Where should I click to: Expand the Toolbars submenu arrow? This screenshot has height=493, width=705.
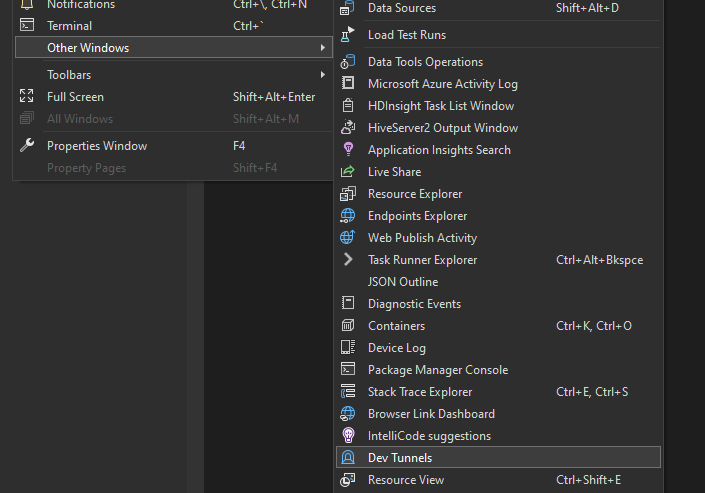click(x=322, y=75)
